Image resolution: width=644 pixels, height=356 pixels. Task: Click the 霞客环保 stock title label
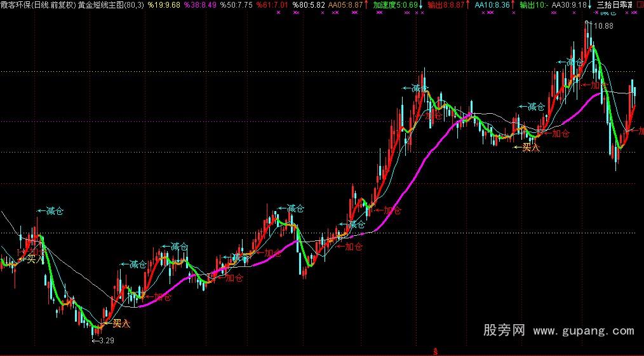coord(16,4)
